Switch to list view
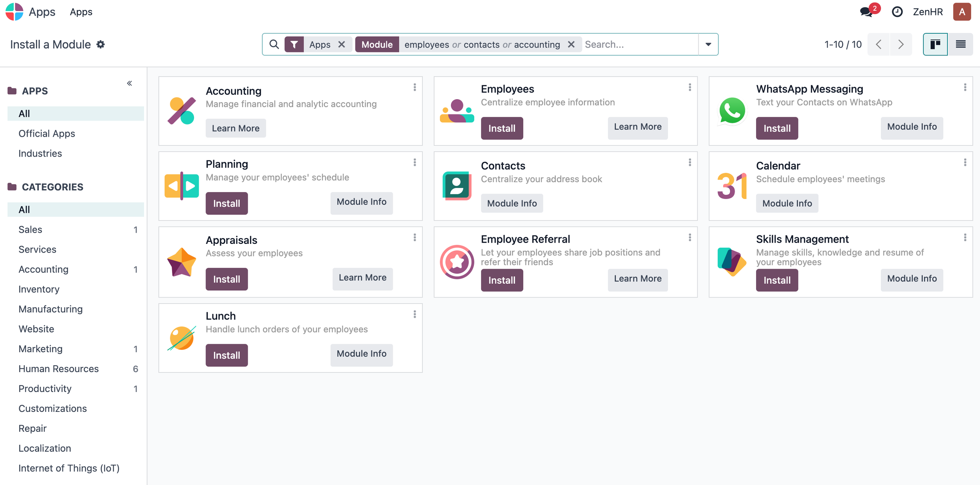Image resolution: width=980 pixels, height=485 pixels. point(960,44)
